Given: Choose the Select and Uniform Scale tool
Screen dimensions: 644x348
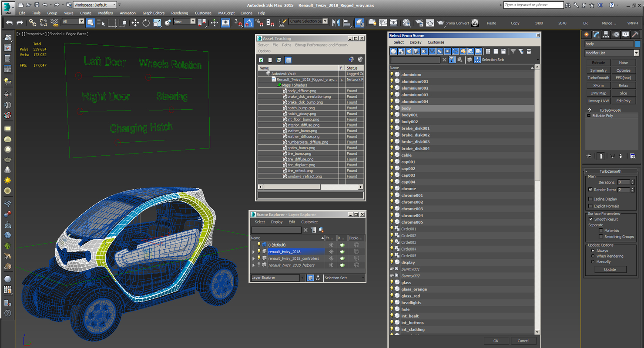Looking at the screenshot, I should tap(157, 23).
